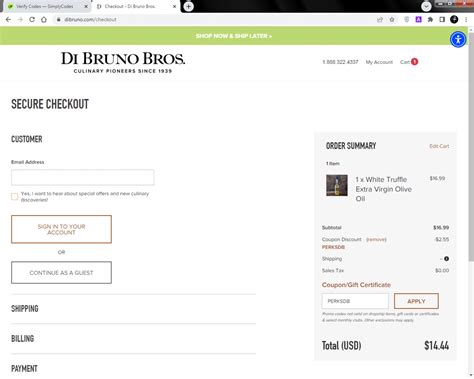474x379 pixels.
Task: Go to the browser home page
Action: pos(44,20)
